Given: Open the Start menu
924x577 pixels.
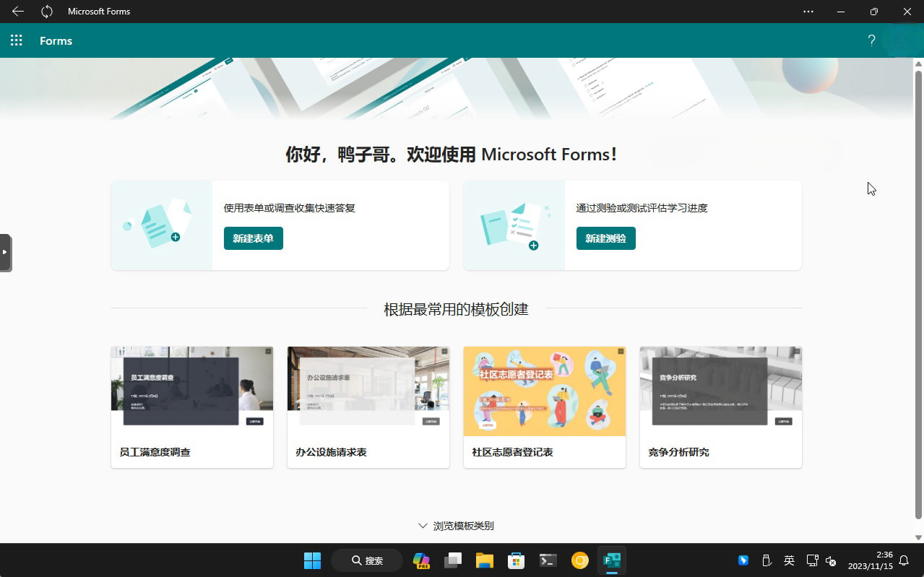Looking at the screenshot, I should pos(311,560).
